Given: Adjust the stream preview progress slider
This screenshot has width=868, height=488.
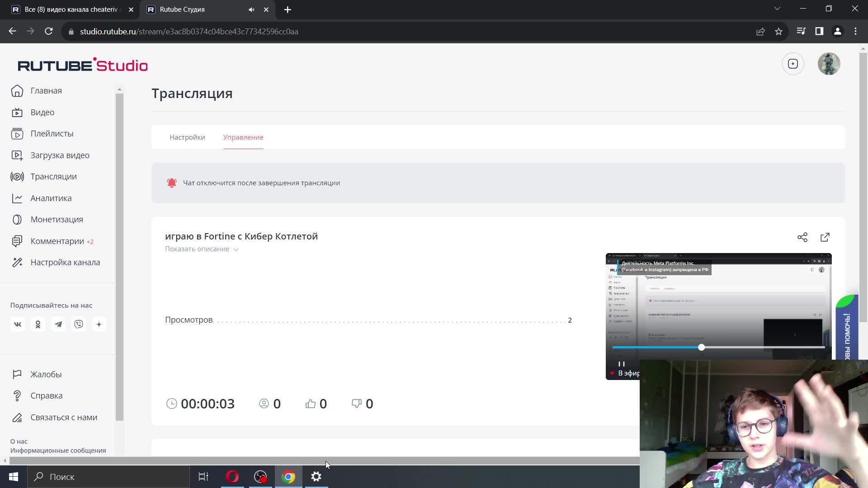Looking at the screenshot, I should 701,347.
